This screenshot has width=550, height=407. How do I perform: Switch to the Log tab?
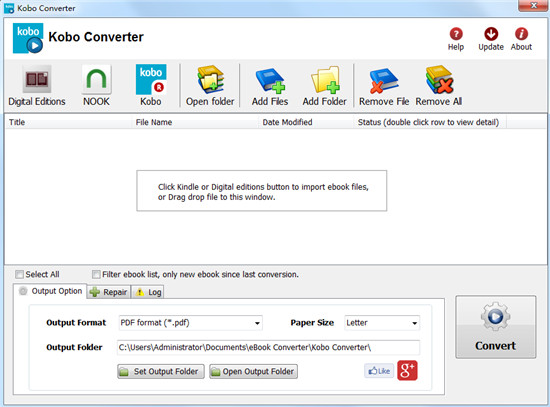pyautogui.click(x=148, y=292)
